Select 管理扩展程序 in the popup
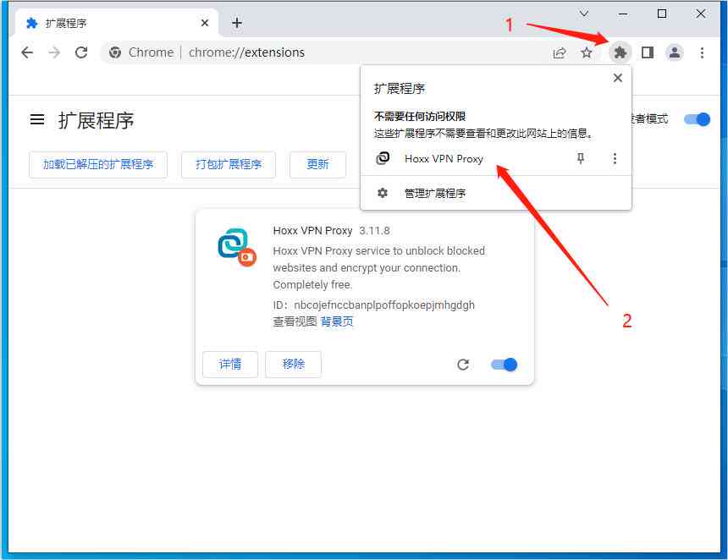728x560 pixels. pyautogui.click(x=435, y=193)
